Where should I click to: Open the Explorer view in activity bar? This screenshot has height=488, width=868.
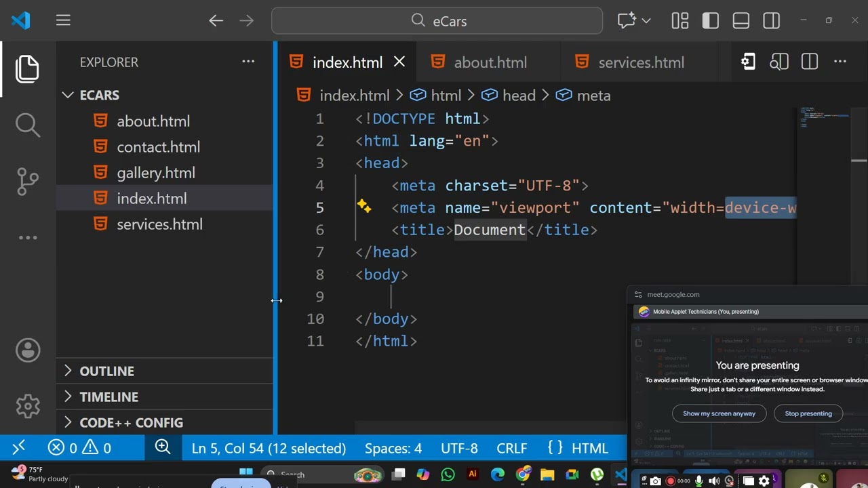(x=28, y=69)
